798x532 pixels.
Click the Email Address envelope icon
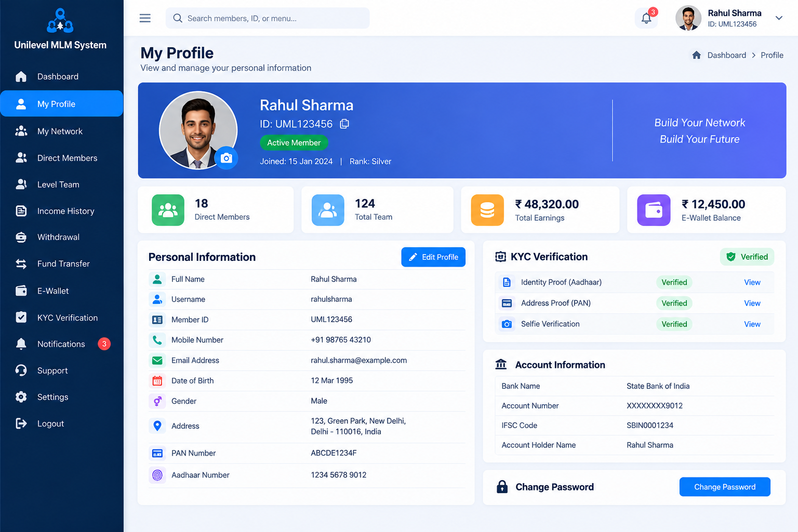tap(157, 360)
